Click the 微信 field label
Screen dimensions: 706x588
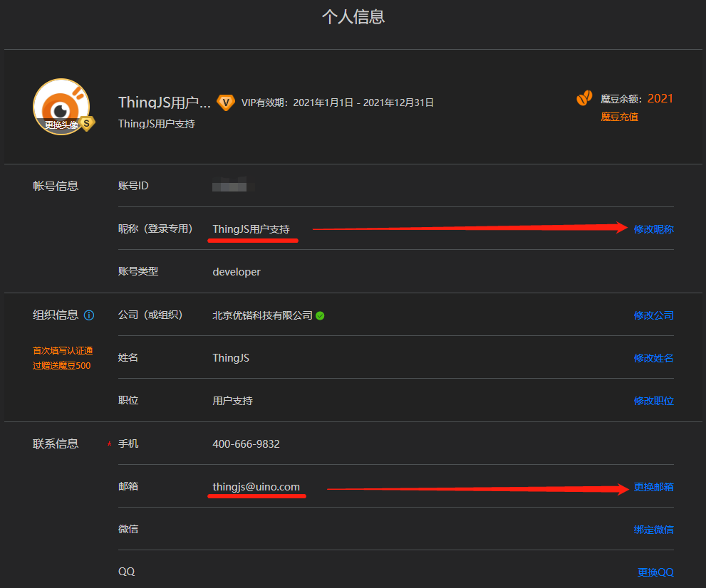tap(128, 529)
